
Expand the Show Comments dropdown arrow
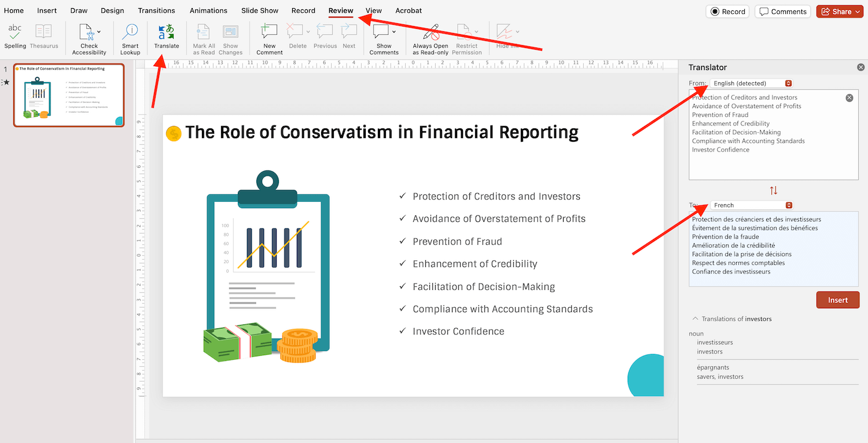pos(394,32)
